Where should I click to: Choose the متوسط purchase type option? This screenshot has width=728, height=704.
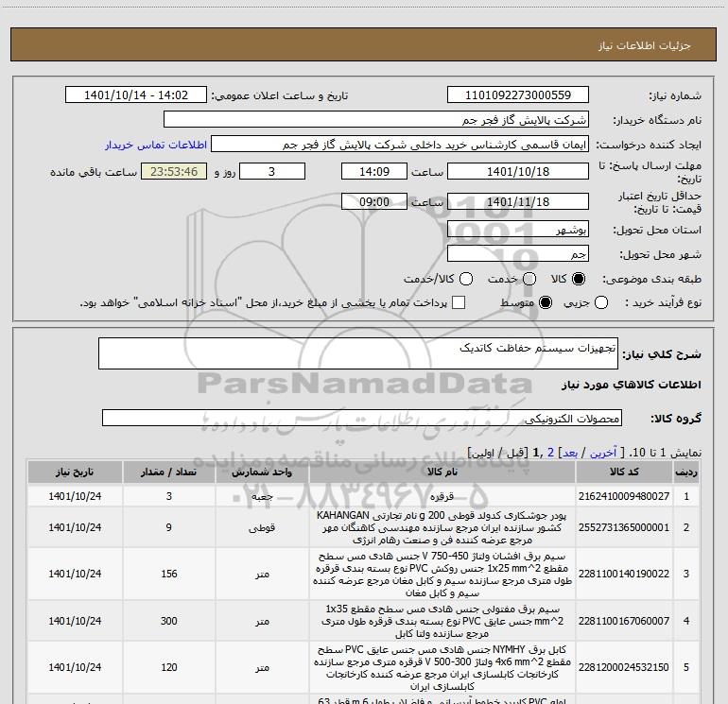(546, 302)
